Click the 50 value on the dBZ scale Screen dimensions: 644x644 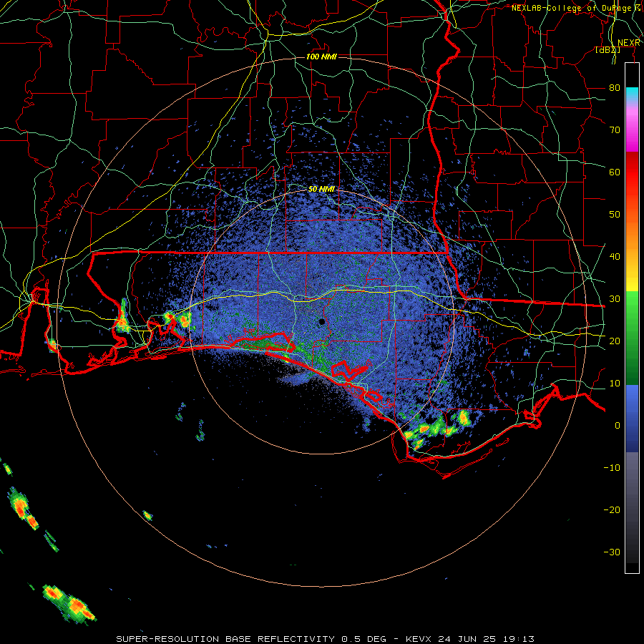[615, 215]
